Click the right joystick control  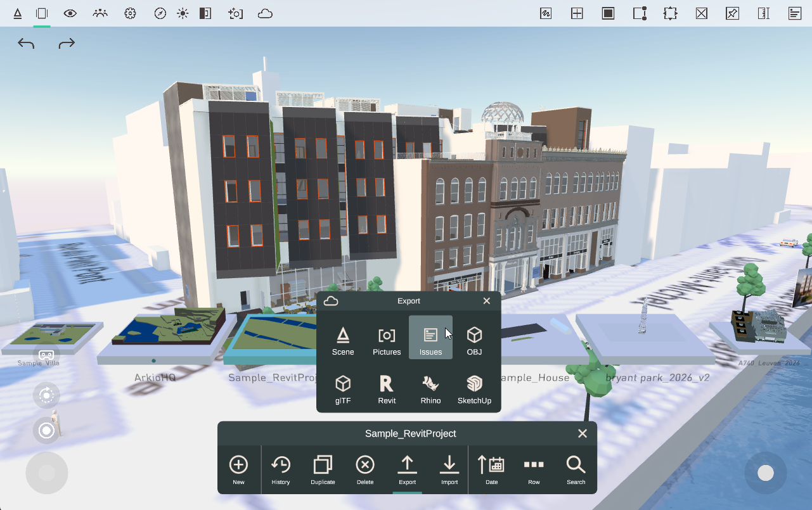766,473
